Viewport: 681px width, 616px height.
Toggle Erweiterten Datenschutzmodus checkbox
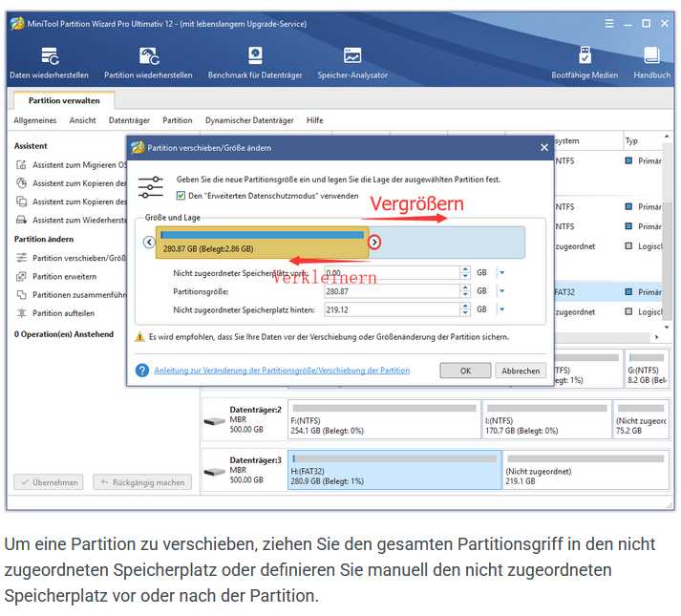click(x=181, y=196)
